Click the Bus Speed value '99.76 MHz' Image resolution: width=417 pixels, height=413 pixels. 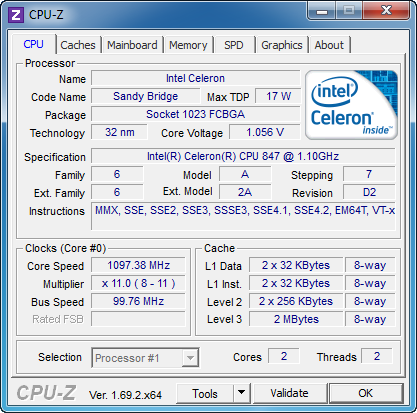(138, 301)
